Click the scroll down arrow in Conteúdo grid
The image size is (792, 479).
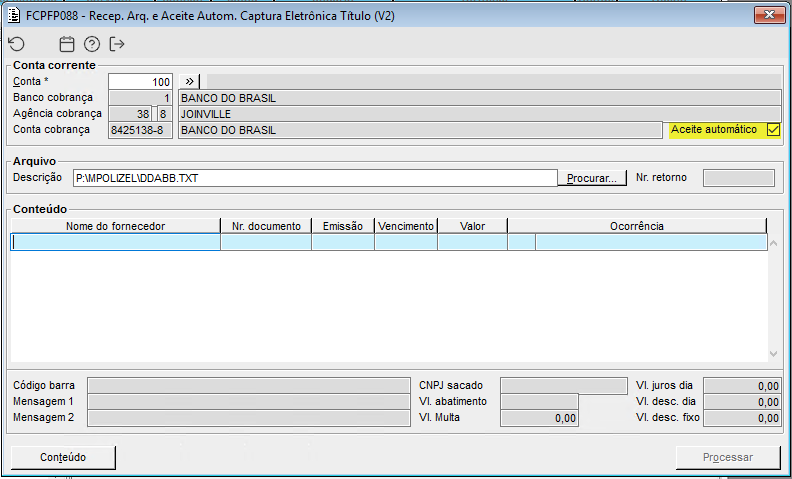click(x=773, y=353)
